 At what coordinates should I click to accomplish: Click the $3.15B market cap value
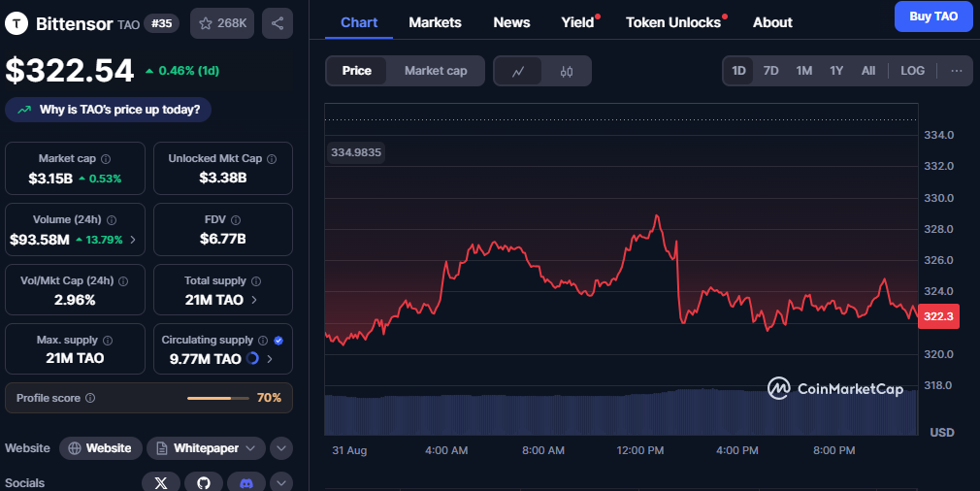click(x=50, y=179)
